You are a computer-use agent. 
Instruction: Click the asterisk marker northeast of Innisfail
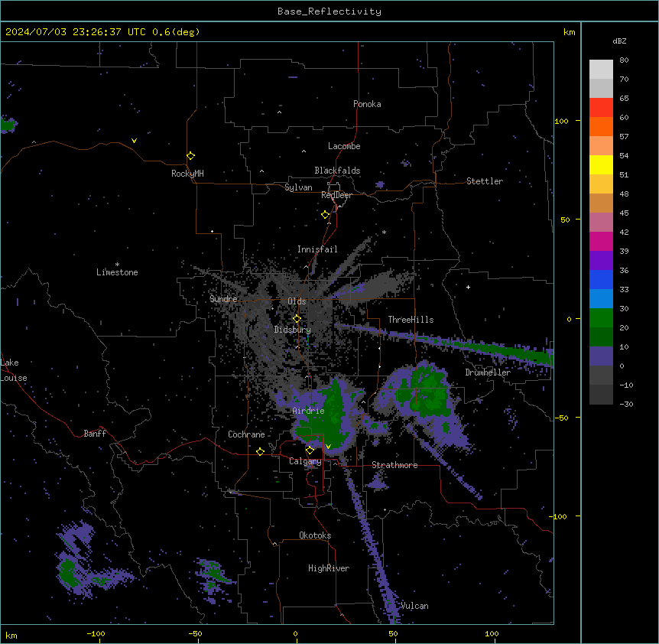click(x=384, y=232)
